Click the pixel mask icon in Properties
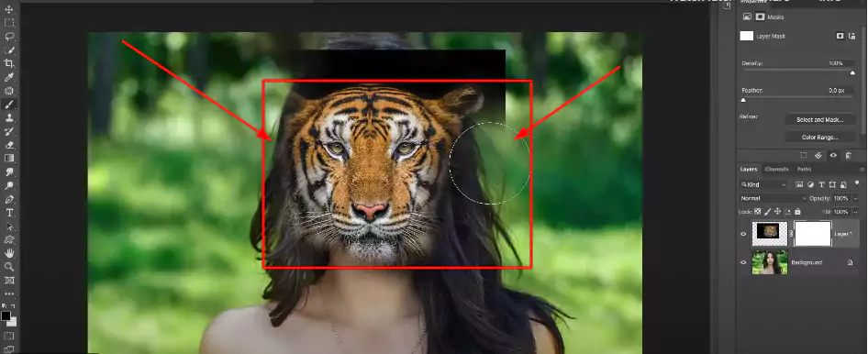 pyautogui.click(x=840, y=36)
